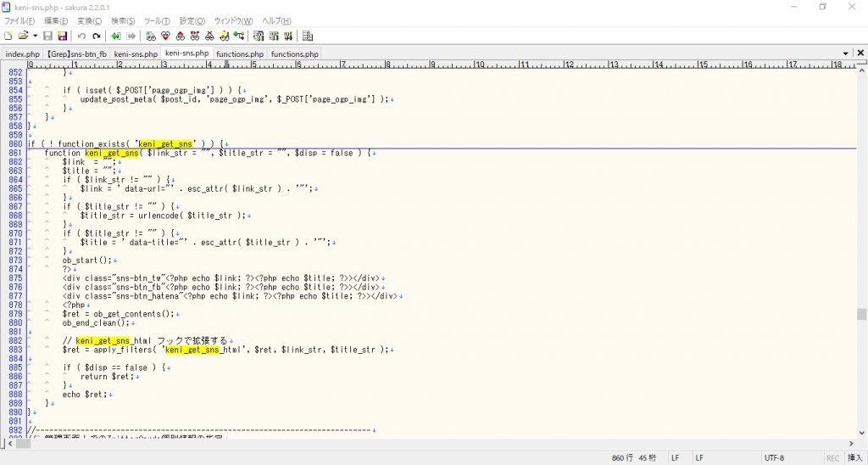This screenshot has width=868, height=465.
Task: Click the update_post_meta line
Action: coord(234,99)
